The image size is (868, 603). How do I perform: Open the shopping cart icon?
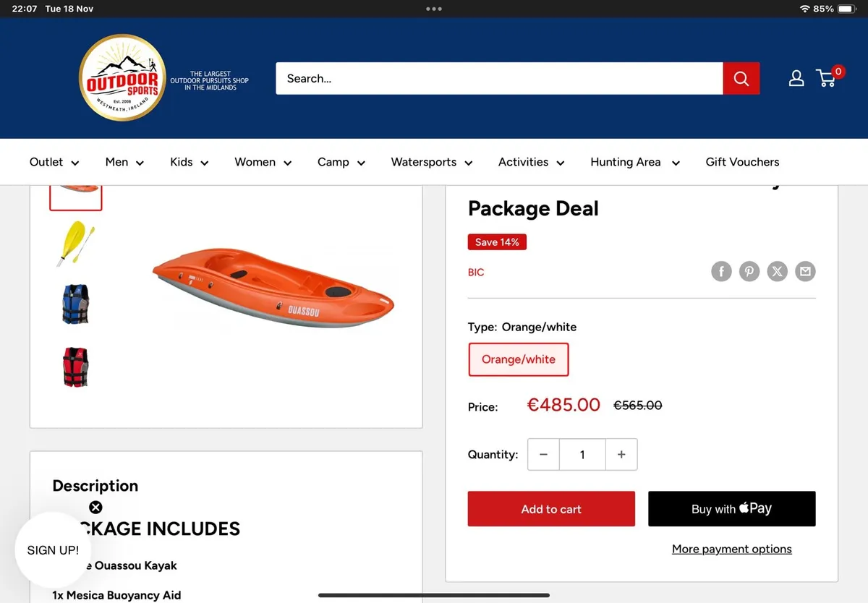(x=827, y=78)
